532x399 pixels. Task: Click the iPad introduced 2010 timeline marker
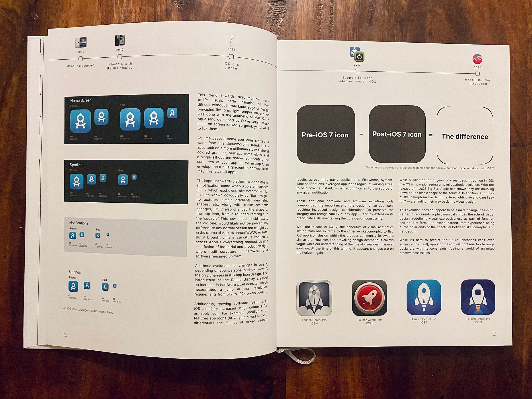coord(80,59)
